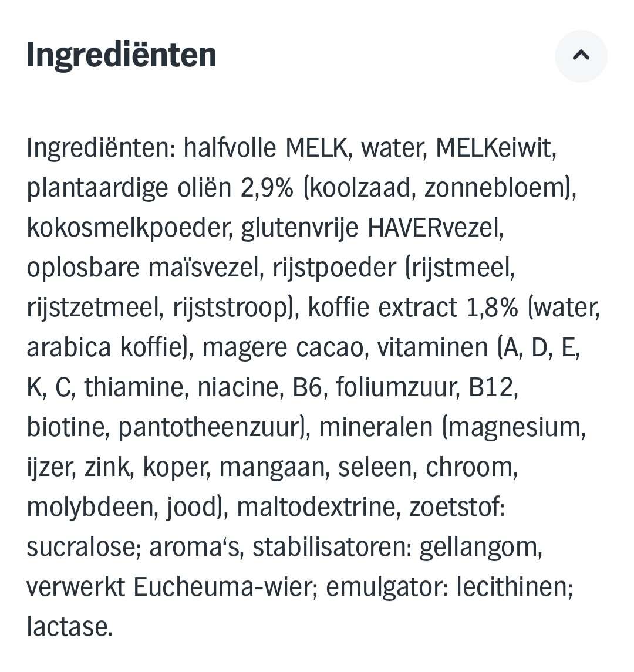Screen dimensions: 634x672
Task: Click the 'oplosbare maïsvezel' text
Action: coord(143,268)
